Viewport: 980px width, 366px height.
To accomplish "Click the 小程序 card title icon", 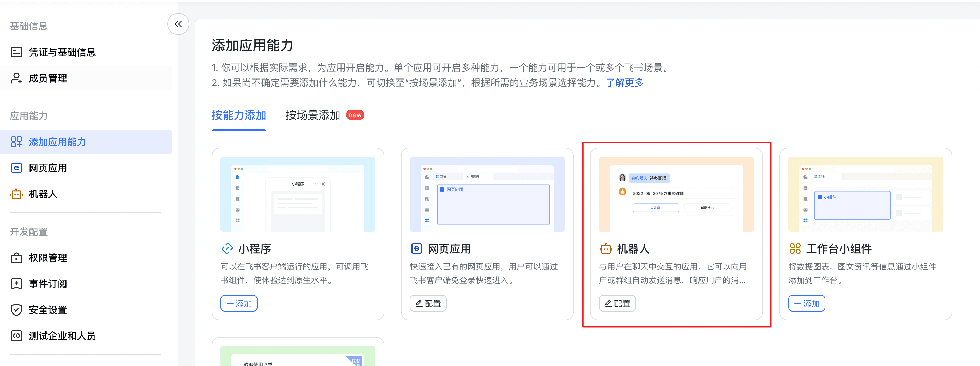I will point(227,248).
